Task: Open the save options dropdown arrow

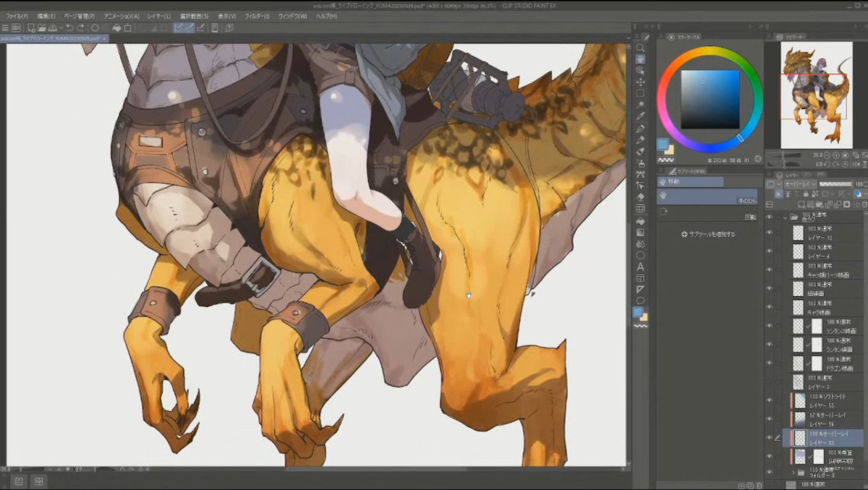Action: pyautogui.click(x=61, y=27)
